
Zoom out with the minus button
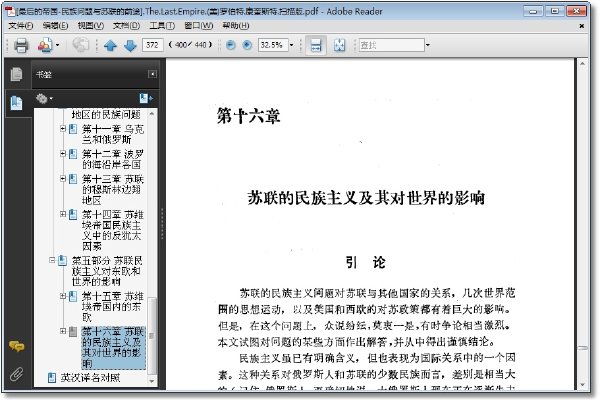tap(230, 45)
